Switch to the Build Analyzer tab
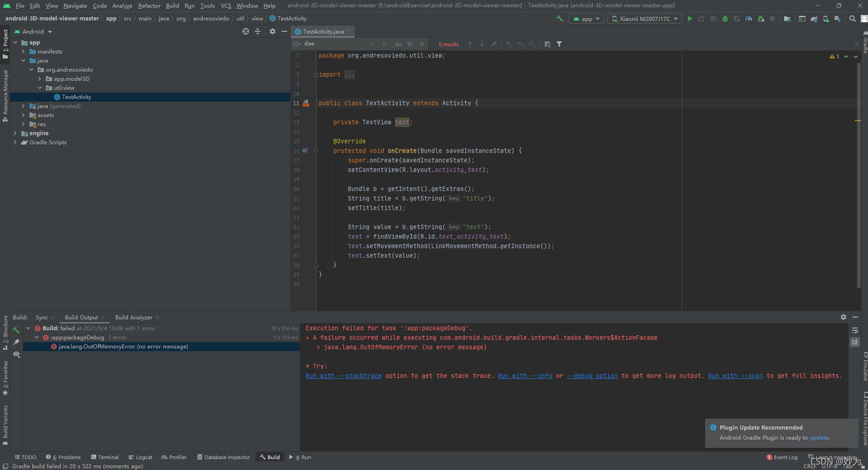The width and height of the screenshot is (868, 470). click(134, 317)
